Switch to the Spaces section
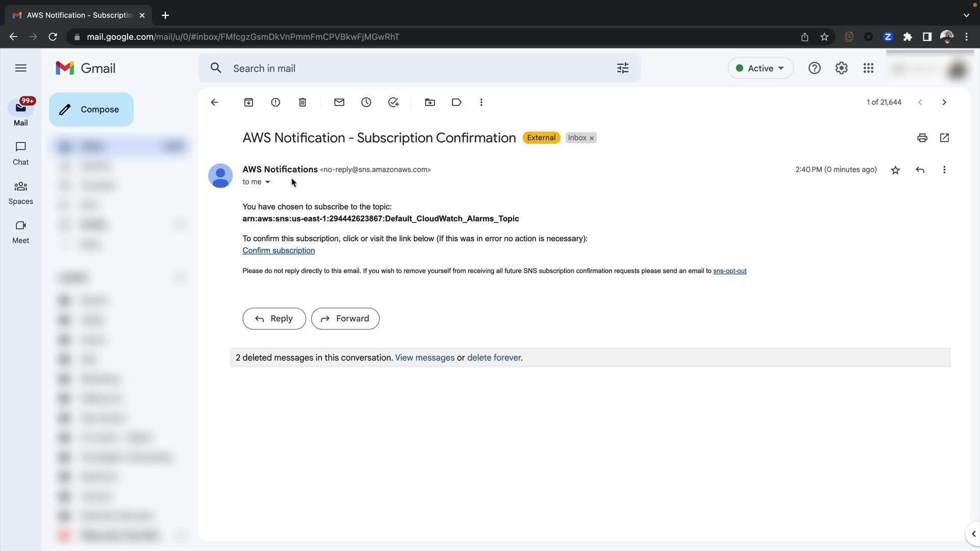Viewport: 980px width, 551px height. [x=20, y=193]
